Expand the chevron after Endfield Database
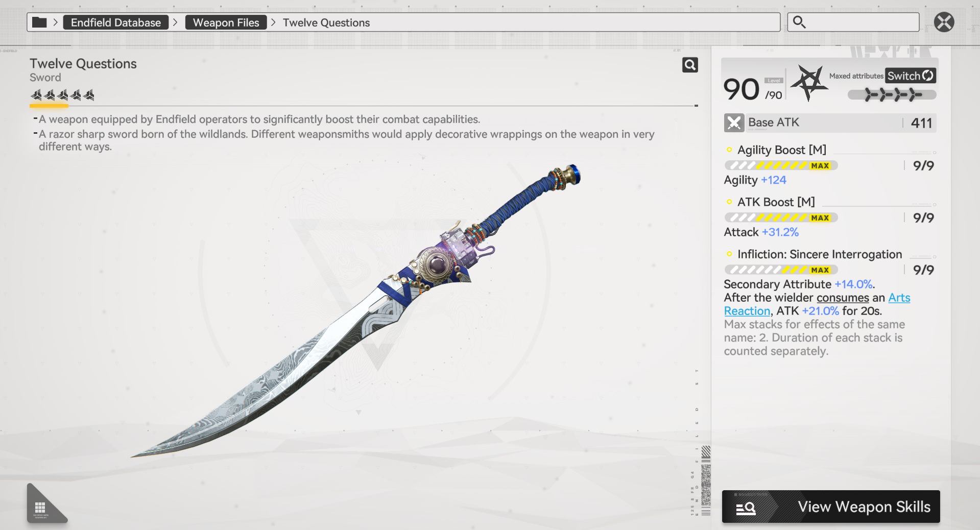The image size is (980, 530). tap(175, 22)
